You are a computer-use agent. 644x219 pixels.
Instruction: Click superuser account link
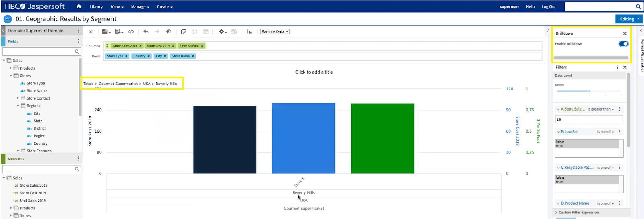[509, 7]
